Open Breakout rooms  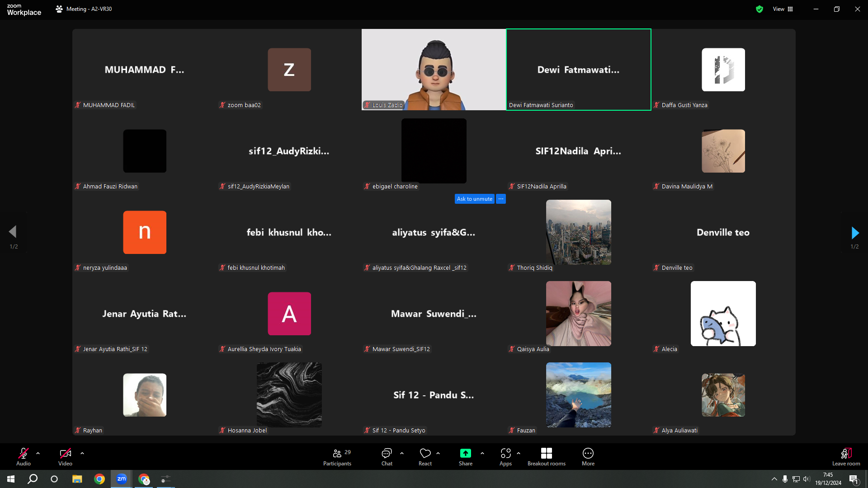[547, 456]
